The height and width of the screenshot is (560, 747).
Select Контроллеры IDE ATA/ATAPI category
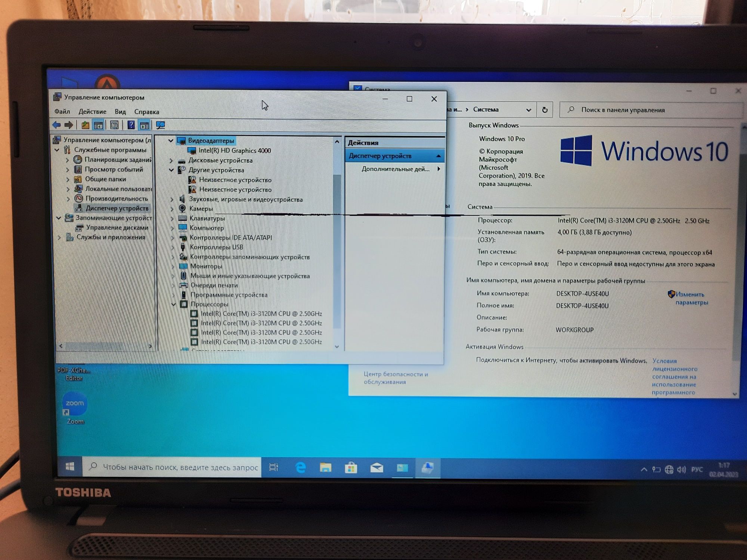tap(230, 237)
